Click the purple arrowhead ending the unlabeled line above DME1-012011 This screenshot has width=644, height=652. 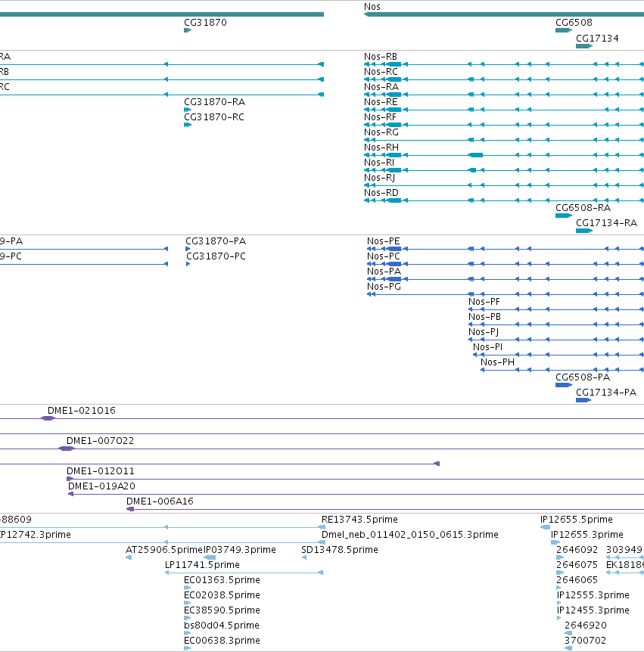click(x=437, y=464)
